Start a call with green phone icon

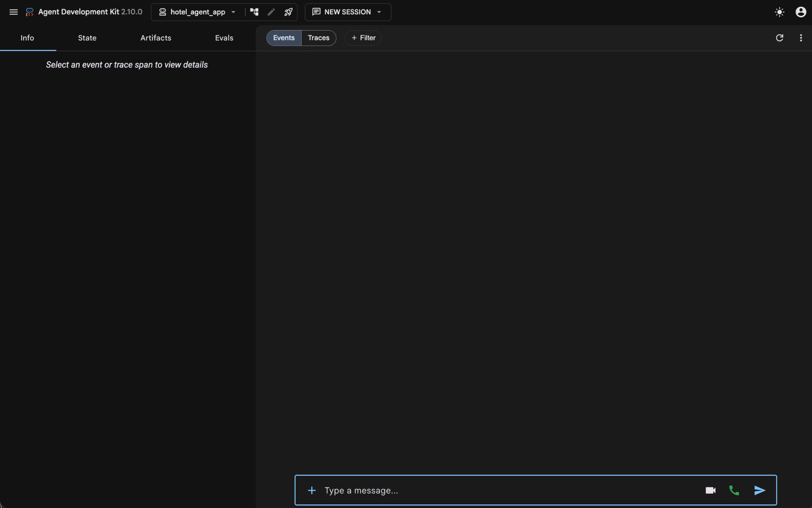(x=734, y=491)
